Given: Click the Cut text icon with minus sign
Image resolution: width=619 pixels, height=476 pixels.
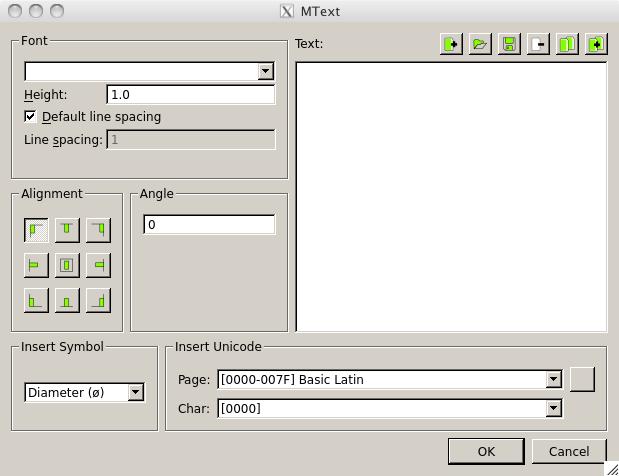Looking at the screenshot, I should click(538, 44).
